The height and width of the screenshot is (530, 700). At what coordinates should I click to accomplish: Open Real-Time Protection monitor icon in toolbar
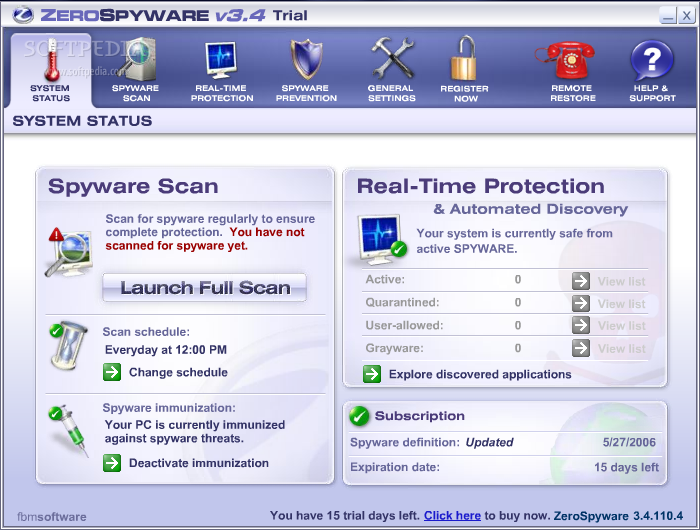(x=221, y=61)
